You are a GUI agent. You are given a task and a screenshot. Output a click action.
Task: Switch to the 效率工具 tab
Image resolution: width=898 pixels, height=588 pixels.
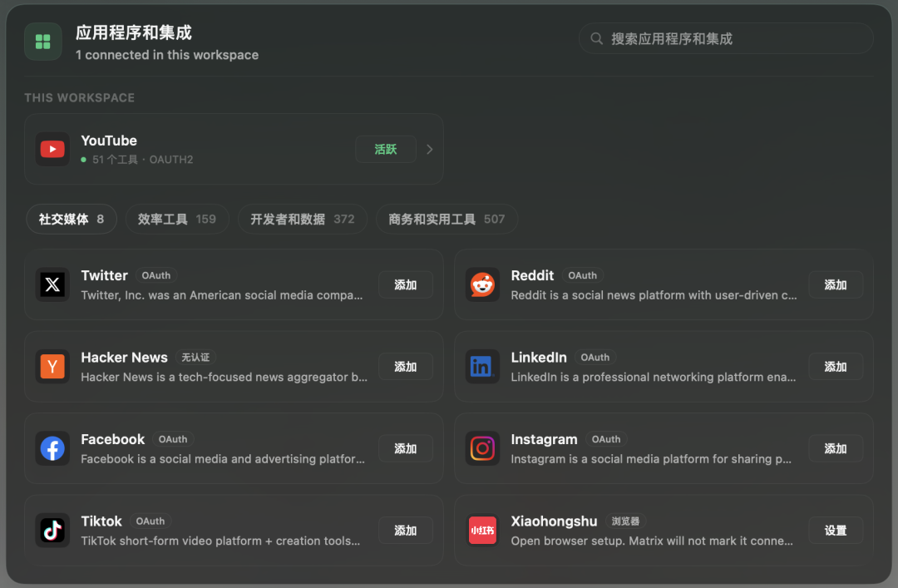(177, 219)
